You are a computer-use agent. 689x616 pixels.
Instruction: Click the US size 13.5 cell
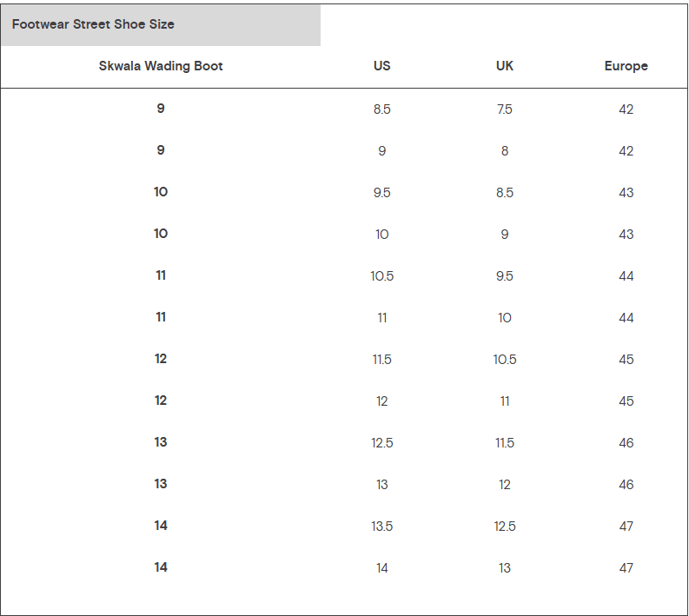click(x=382, y=527)
